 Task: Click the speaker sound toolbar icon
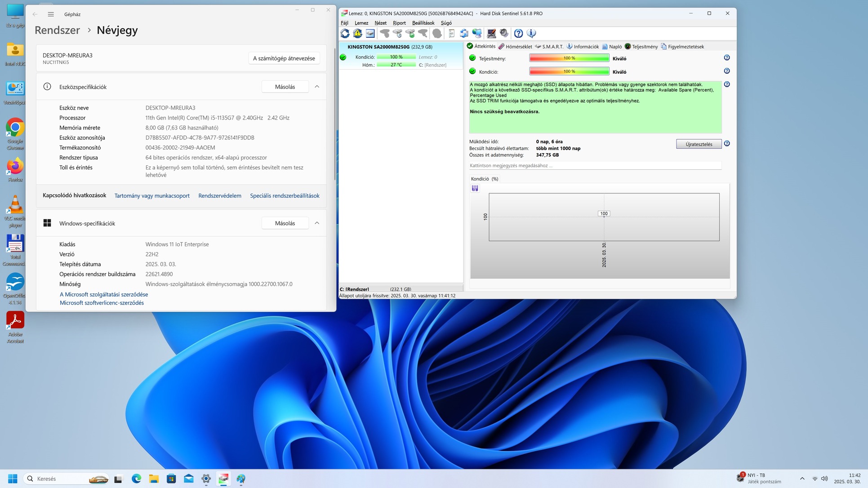(504, 33)
